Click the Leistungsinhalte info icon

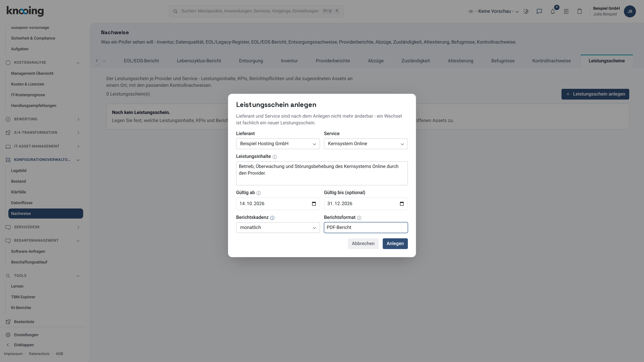(275, 157)
